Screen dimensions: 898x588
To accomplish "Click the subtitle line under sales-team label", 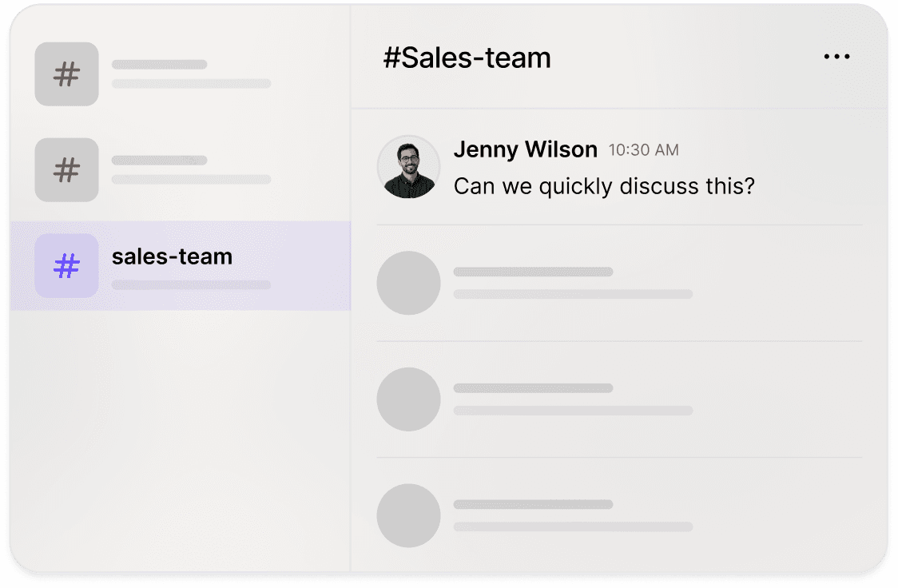I will pos(191,284).
